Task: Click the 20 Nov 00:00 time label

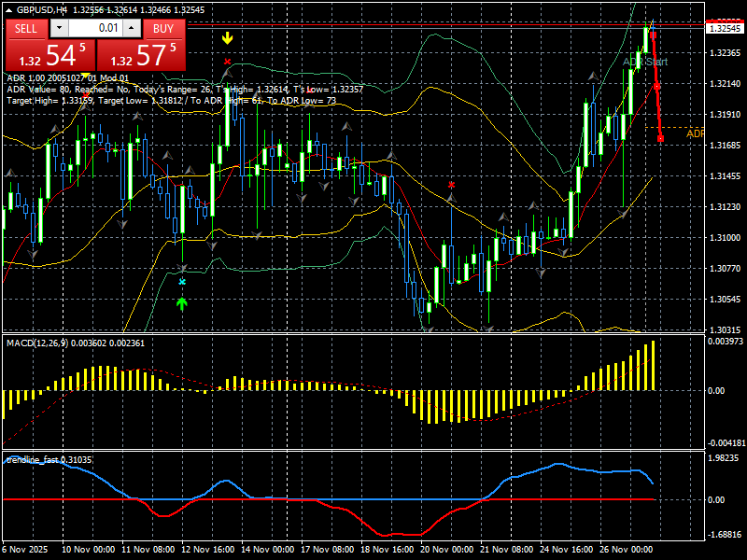Action: click(x=447, y=549)
